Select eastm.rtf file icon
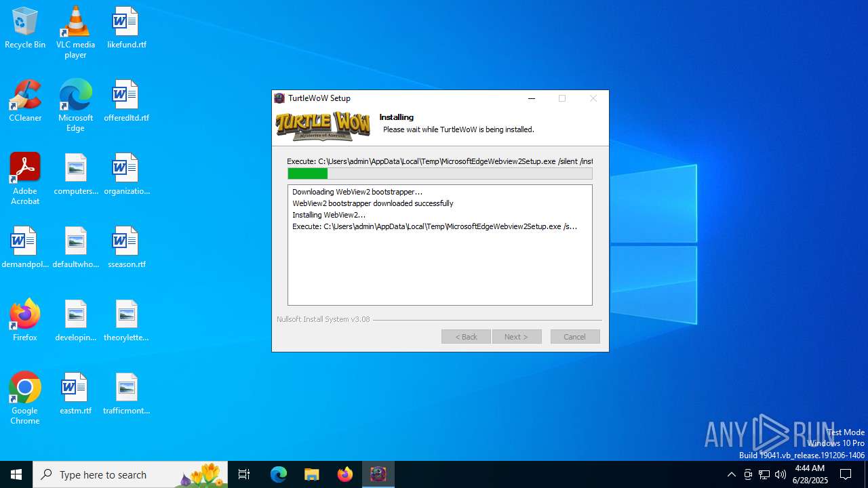 (x=75, y=394)
